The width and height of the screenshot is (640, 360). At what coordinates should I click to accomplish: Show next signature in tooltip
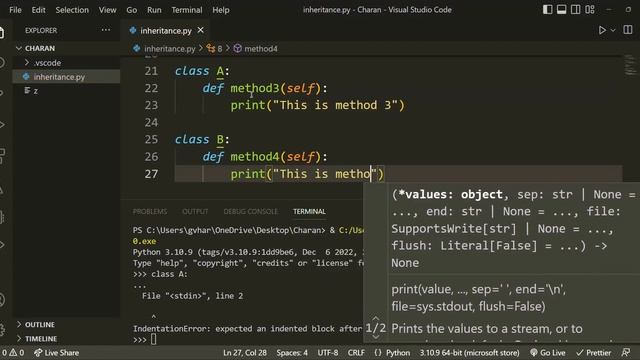pyautogui.click(x=376, y=337)
